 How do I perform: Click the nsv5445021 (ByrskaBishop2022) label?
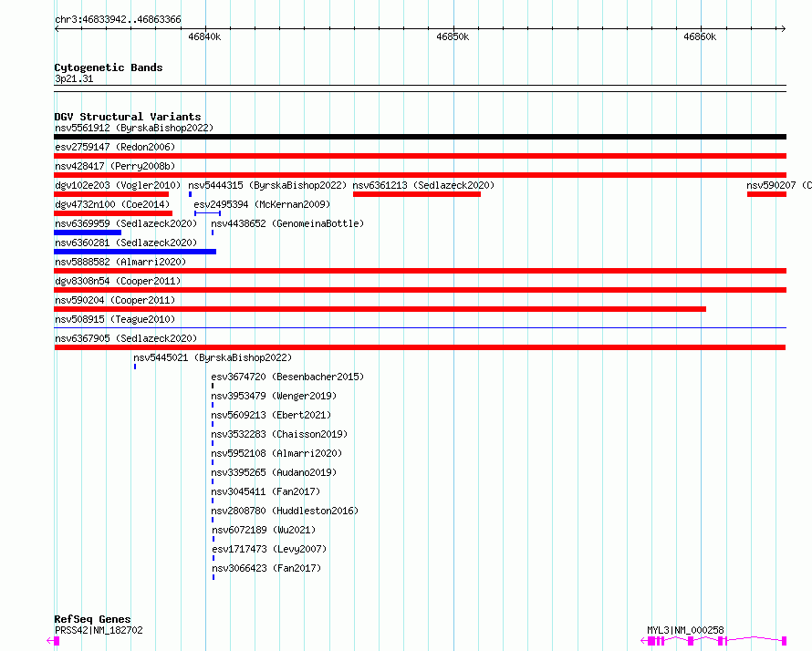213,357
